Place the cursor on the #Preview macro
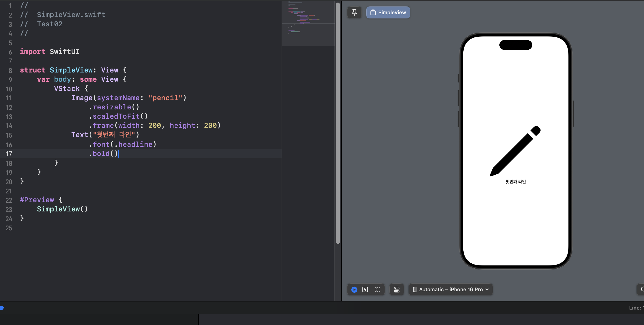Screen dimensions: 644x325 point(37,200)
